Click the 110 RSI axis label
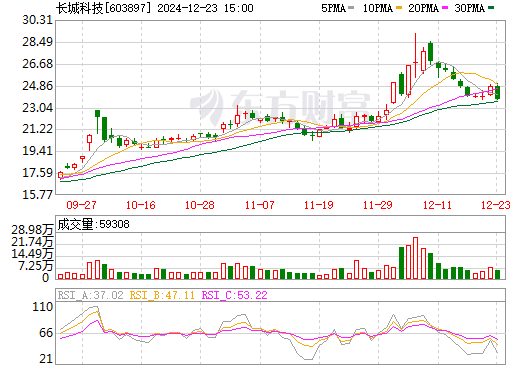The image size is (520, 365). (x=43, y=307)
